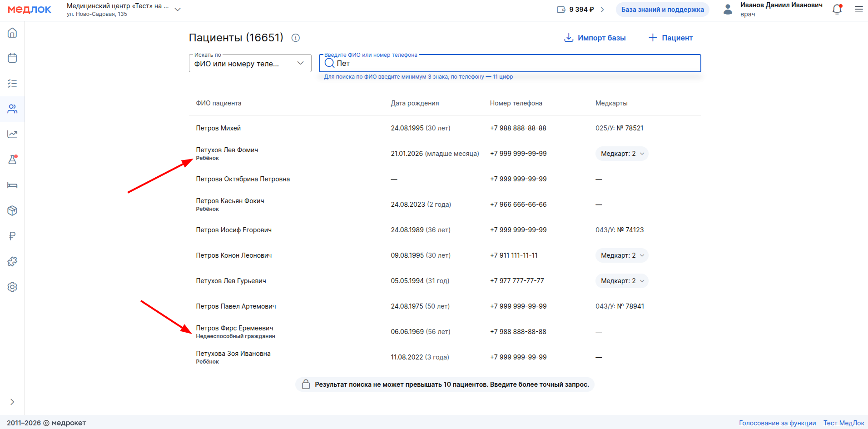Open the warehouse box icon
This screenshot has height=429, width=868.
pos(12,211)
